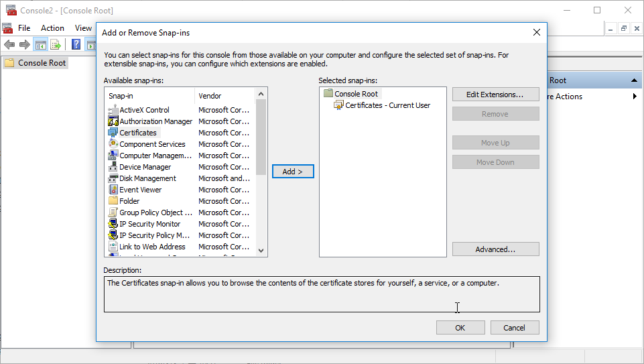Collapse the Actions pane Root section arrow
The image size is (644, 364).
(x=634, y=80)
